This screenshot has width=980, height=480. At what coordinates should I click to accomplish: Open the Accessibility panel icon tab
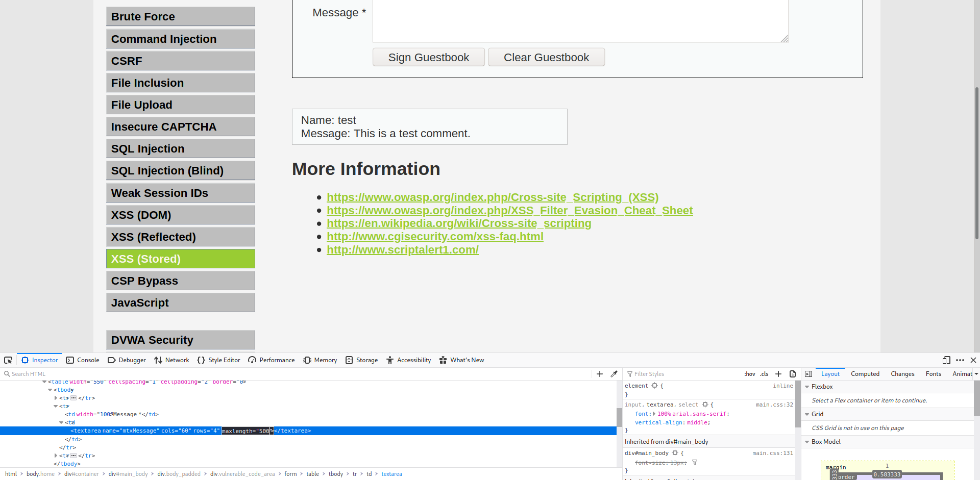409,360
